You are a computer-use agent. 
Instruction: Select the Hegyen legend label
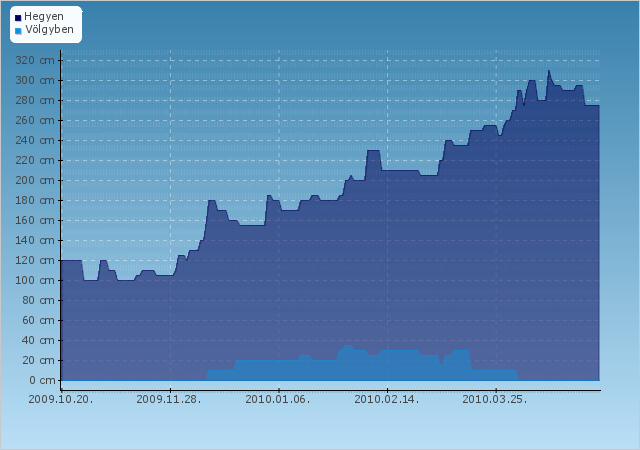point(44,17)
